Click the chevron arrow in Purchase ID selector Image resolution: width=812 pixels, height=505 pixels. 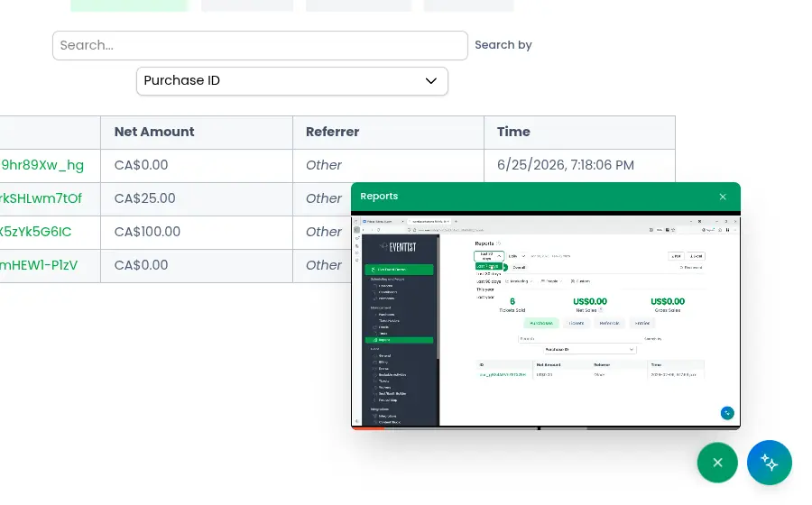431,81
